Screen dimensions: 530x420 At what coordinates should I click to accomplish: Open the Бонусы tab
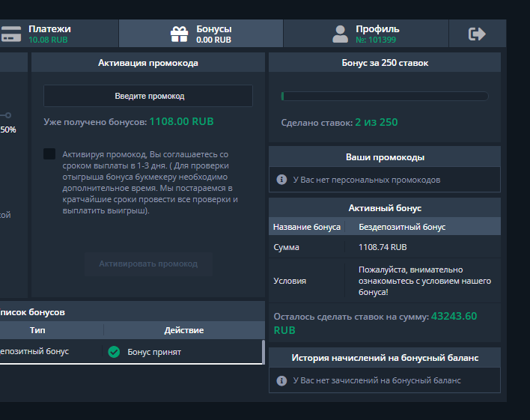(201, 34)
